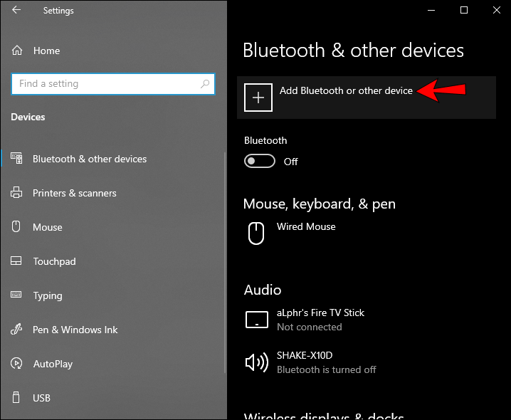Screen dimensions: 511x420
Task: Click the Mouse icon in sidebar
Action: (16, 227)
